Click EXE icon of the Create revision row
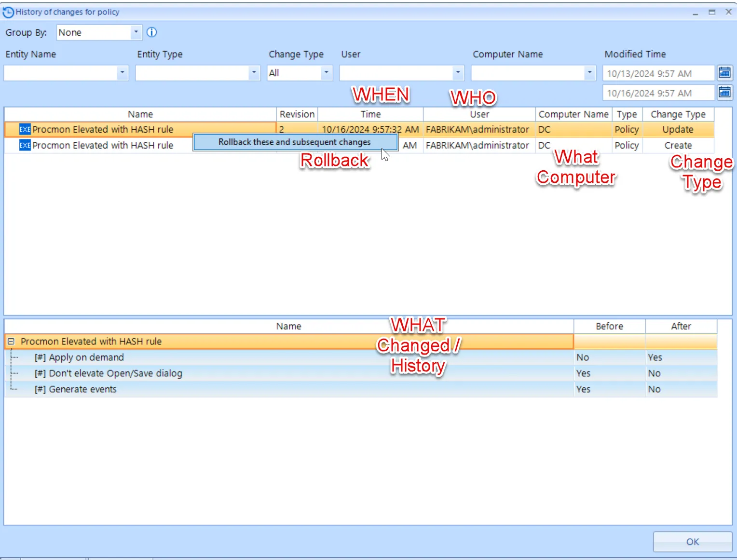Viewport: 737px width, 560px height. 25,145
